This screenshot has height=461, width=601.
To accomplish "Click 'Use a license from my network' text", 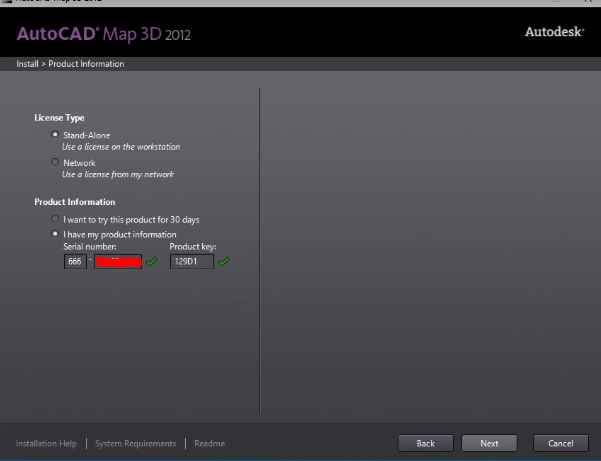I will click(118, 174).
